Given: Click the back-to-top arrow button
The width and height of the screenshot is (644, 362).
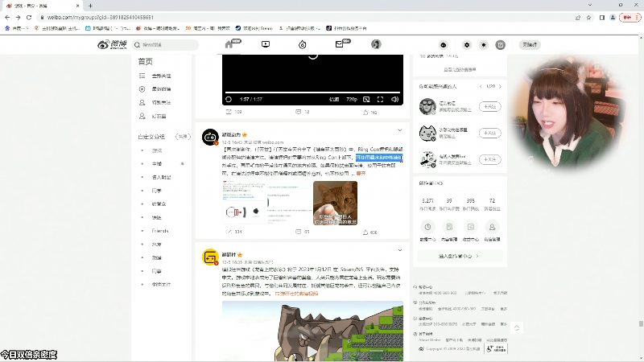Looking at the screenshot, I should (517, 327).
